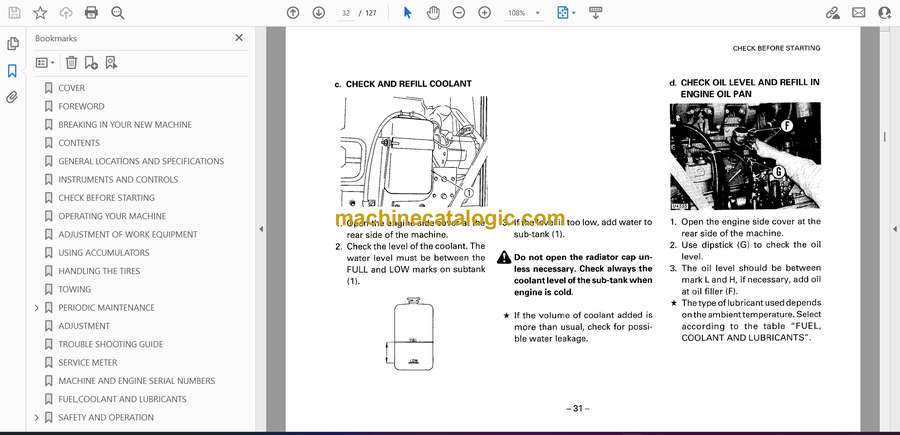Open the FOREWORD bookmark

[81, 106]
